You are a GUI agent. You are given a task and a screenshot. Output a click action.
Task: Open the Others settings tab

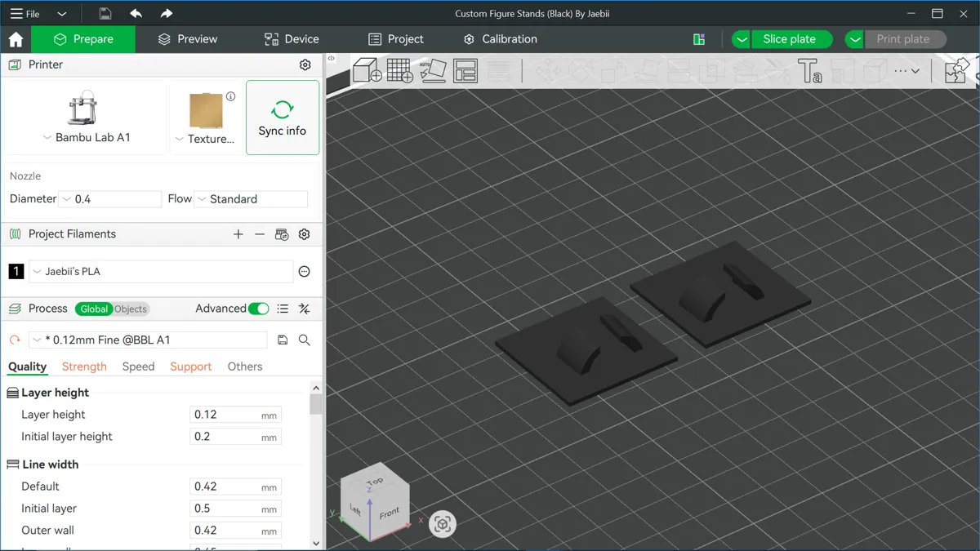coord(245,367)
